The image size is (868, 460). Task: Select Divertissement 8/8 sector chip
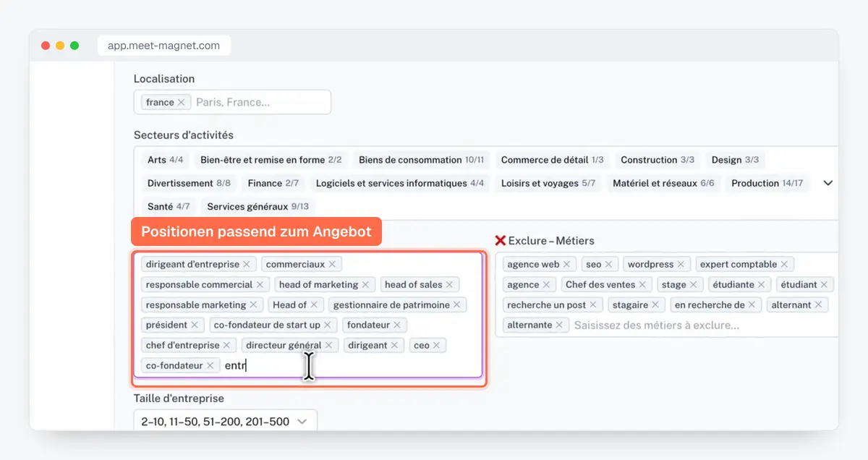pyautogui.click(x=189, y=183)
